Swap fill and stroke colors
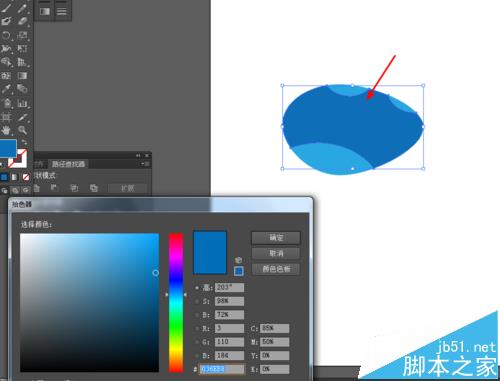 25,142
